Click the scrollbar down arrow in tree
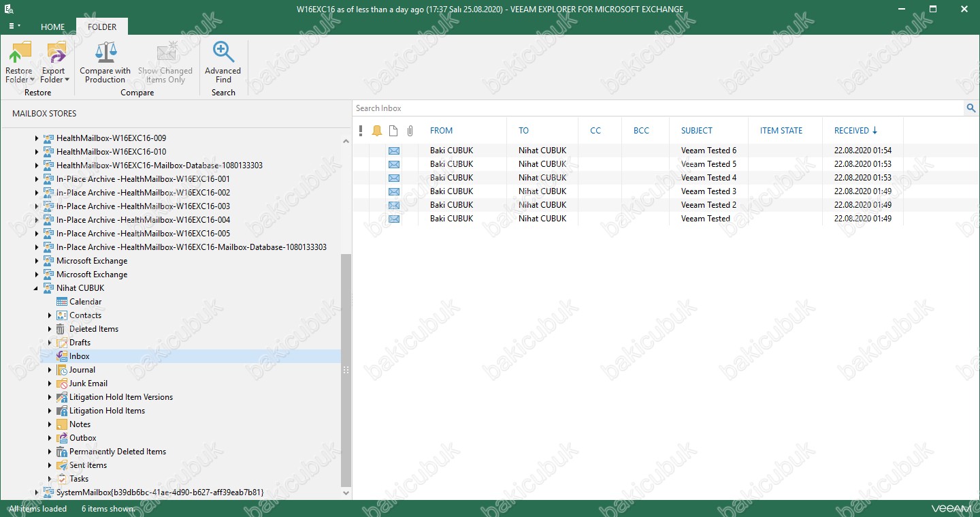Screen dimensions: 980x517 [346, 492]
